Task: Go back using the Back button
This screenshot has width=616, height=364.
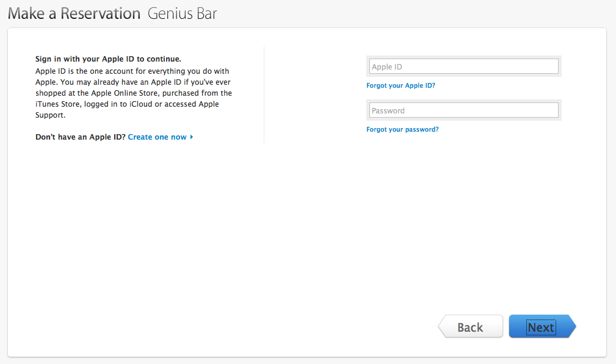Action: pos(471,327)
